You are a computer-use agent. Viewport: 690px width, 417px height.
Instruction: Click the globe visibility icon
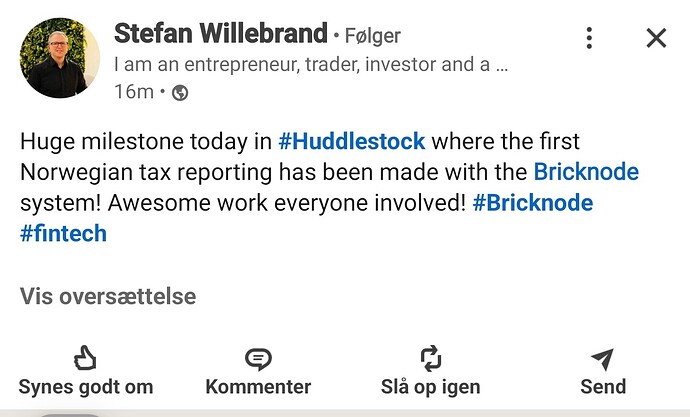point(180,93)
